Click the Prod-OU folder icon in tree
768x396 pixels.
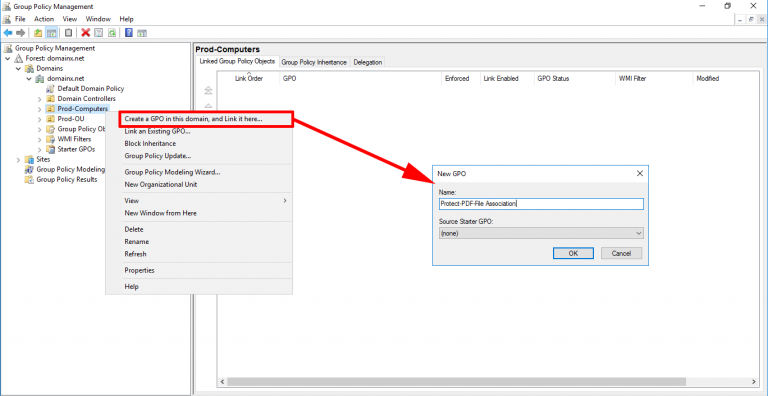50,119
